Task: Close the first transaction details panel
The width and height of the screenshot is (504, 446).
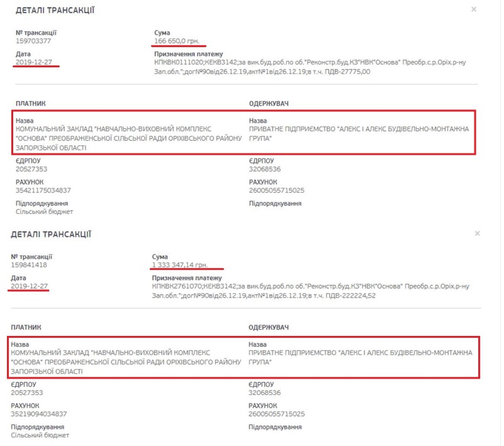Action: pyautogui.click(x=474, y=9)
